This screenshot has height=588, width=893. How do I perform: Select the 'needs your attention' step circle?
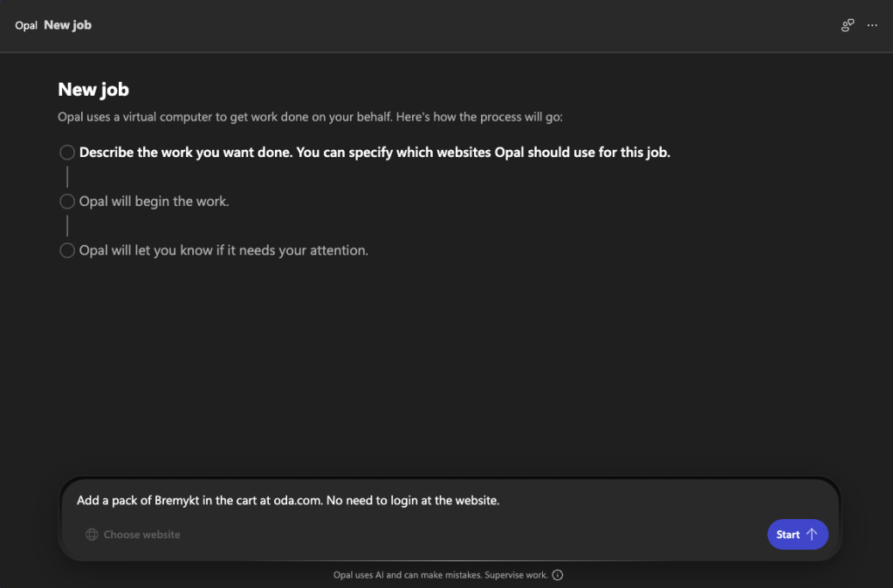67,250
